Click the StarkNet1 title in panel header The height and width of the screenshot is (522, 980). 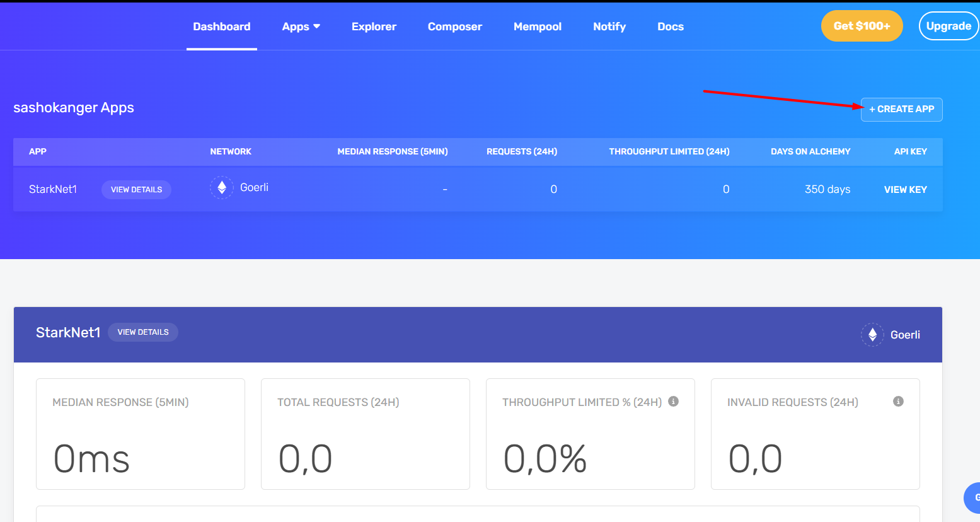tap(68, 332)
